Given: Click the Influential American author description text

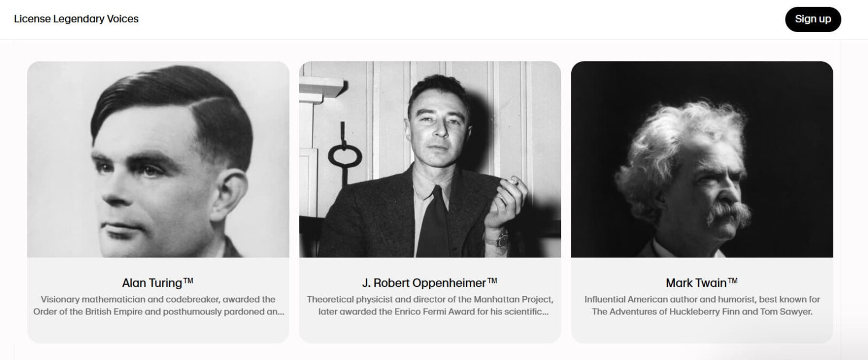Looking at the screenshot, I should coord(702,305).
